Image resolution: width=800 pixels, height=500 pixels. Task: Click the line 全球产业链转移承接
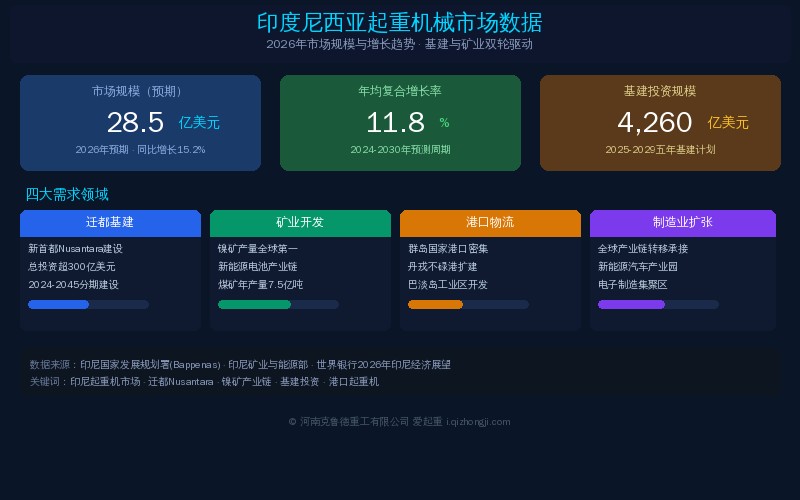tap(643, 249)
